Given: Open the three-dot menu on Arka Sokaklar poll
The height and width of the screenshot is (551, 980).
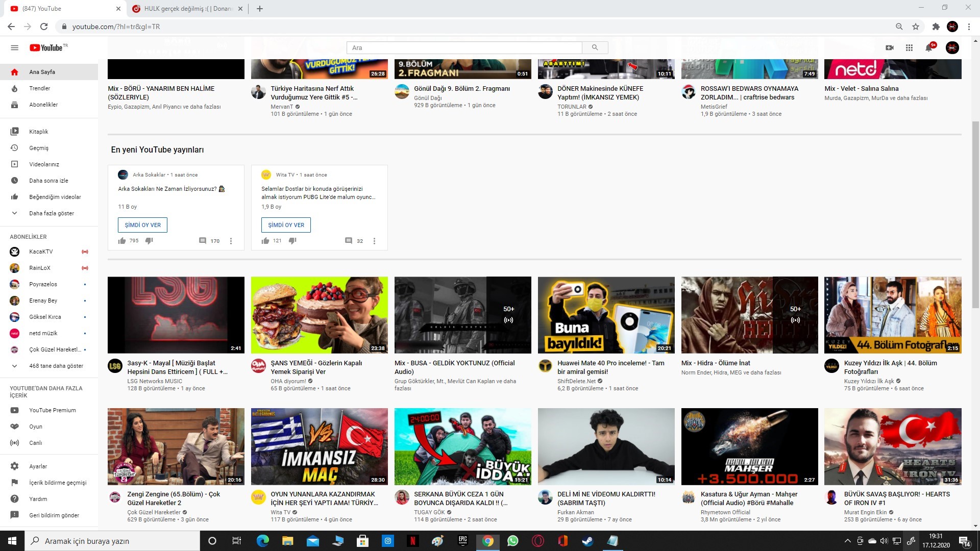Looking at the screenshot, I should [231, 240].
